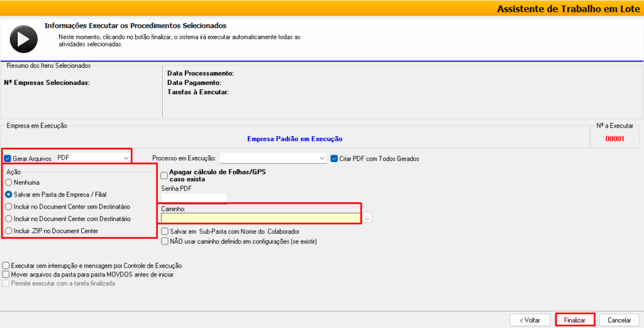
Task: Uncheck Criar PDF com Todos Gerados
Action: coord(335,158)
